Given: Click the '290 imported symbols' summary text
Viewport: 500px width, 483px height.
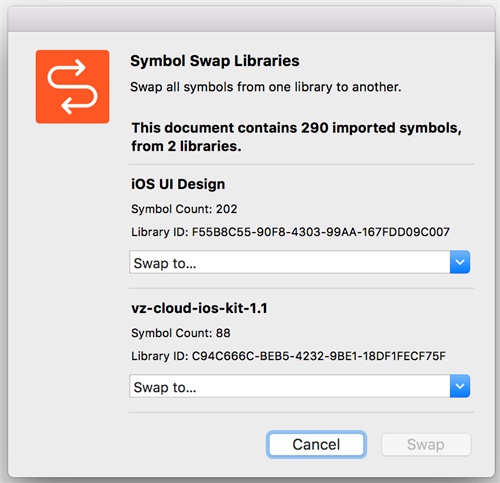Looking at the screenshot, I should [297, 137].
